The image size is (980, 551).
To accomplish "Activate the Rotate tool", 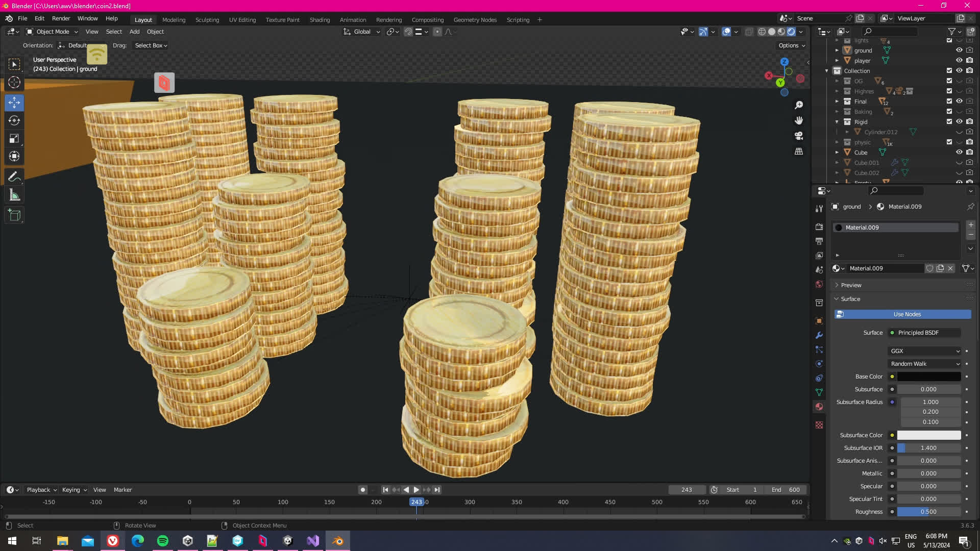I will (x=14, y=120).
